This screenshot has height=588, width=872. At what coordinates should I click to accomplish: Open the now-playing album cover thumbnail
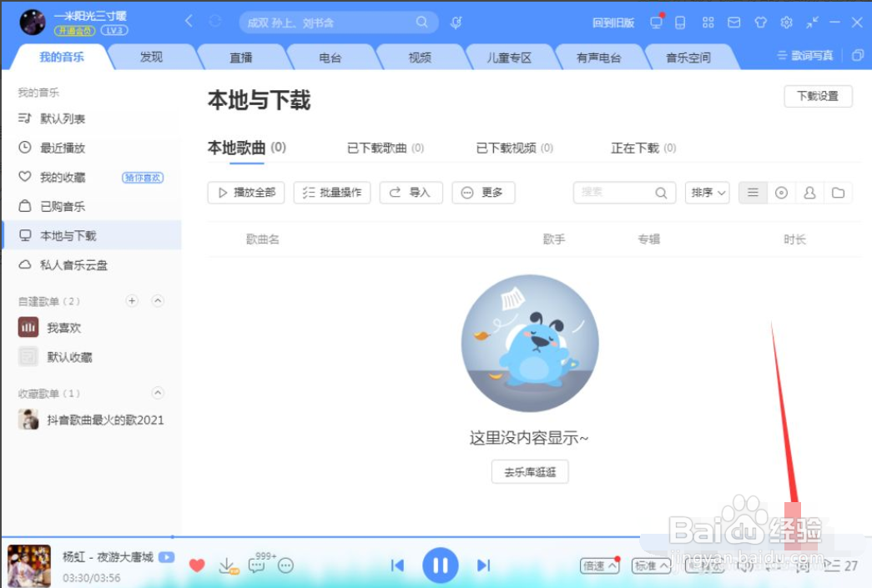(29, 565)
